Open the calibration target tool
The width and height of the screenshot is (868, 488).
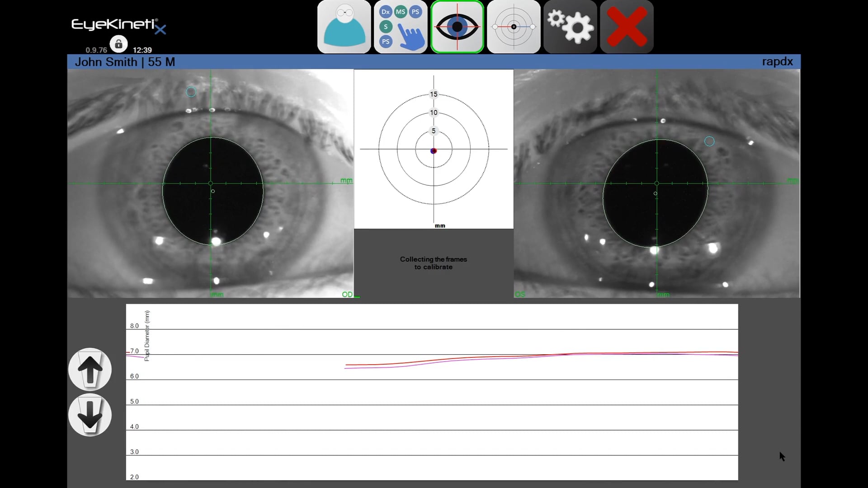coord(514,27)
